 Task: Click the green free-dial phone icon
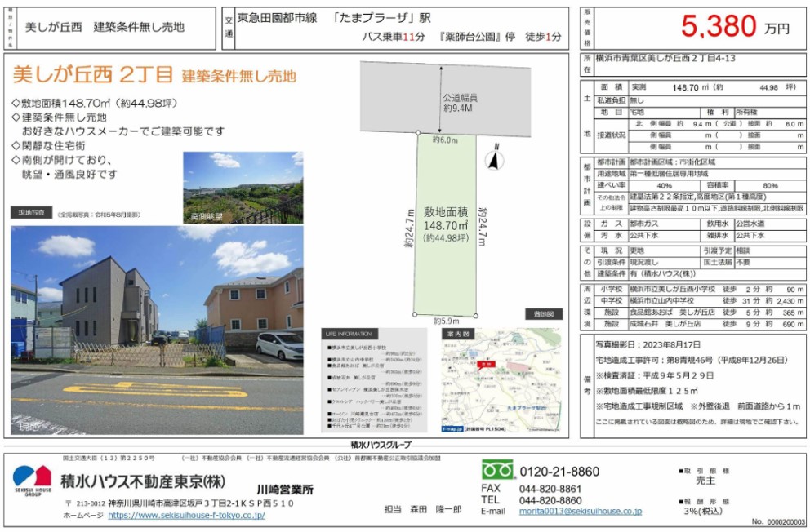pyautogui.click(x=496, y=471)
